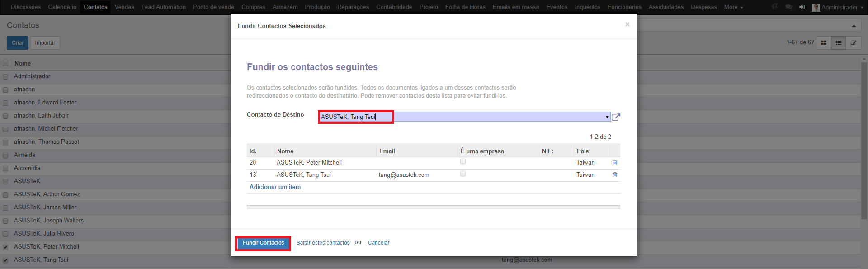Click the 'Saltar estes contactos' link
Screen dimensions: 868x269
(x=323, y=243)
